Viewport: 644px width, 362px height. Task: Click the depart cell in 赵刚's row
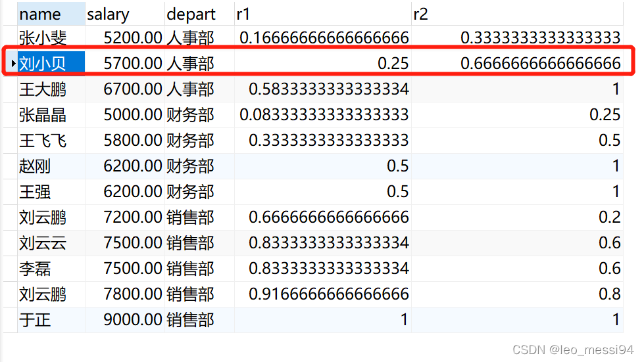point(199,166)
